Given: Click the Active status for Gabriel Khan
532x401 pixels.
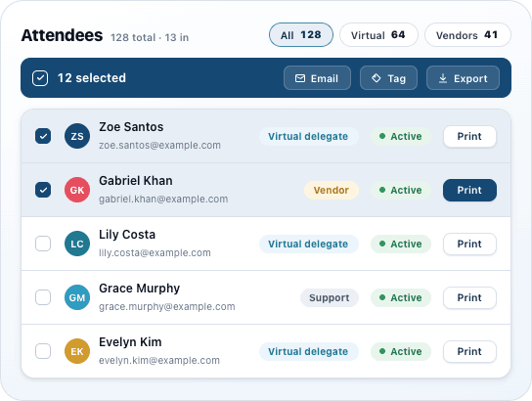Looking at the screenshot, I should point(401,190).
